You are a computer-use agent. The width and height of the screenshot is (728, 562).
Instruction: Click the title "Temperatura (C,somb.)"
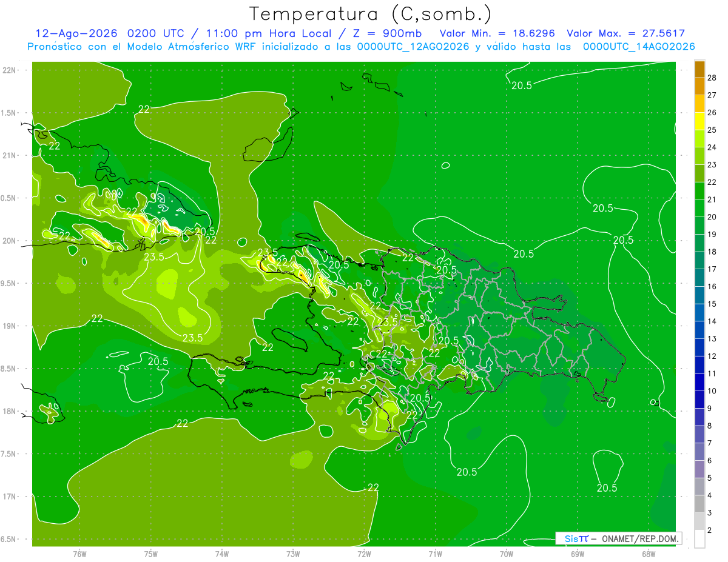[370, 13]
